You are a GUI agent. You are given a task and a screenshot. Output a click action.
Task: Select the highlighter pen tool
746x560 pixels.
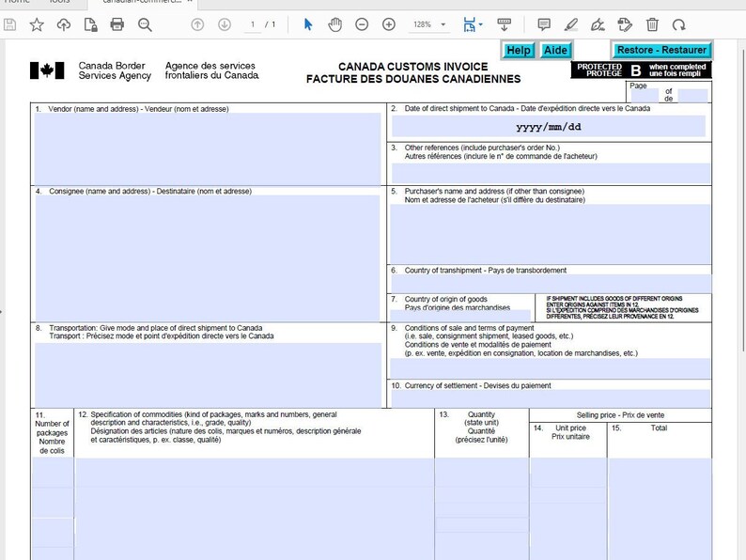571,24
